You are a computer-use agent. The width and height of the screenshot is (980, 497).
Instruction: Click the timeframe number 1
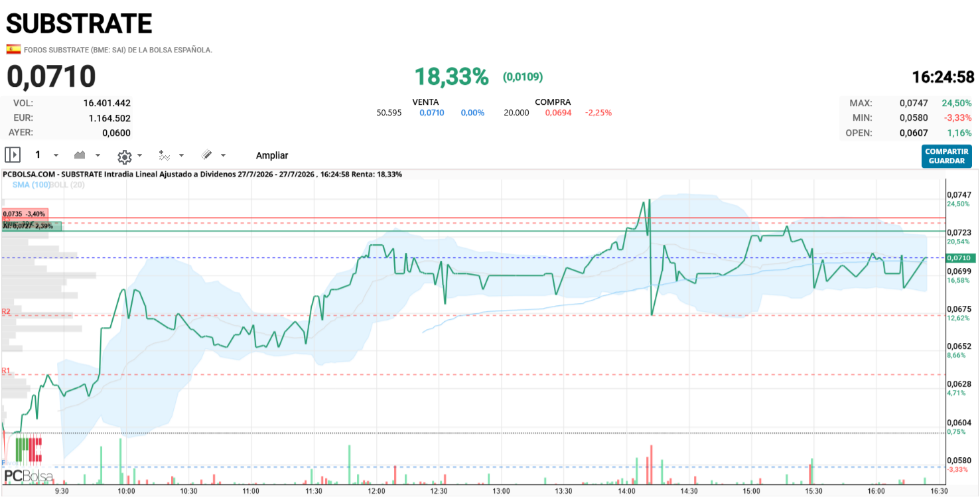38,155
